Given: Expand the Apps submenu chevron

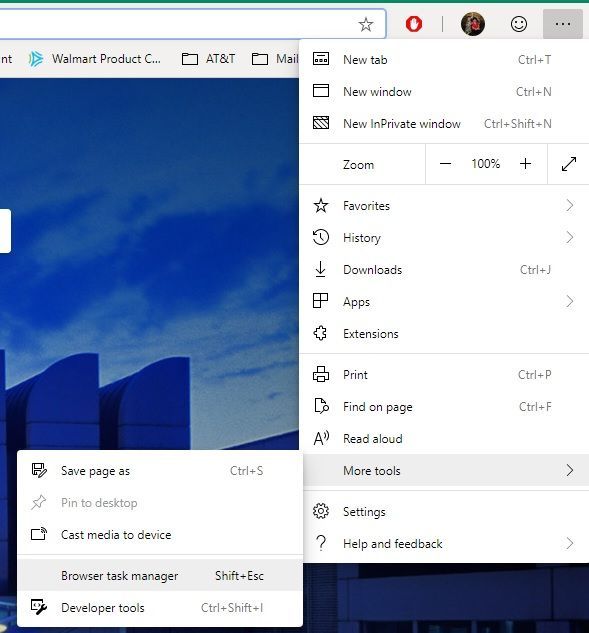Looking at the screenshot, I should (x=570, y=301).
